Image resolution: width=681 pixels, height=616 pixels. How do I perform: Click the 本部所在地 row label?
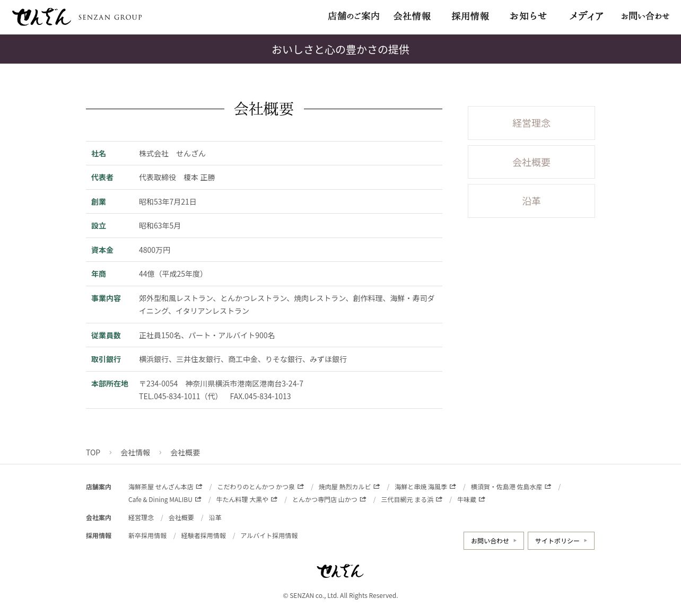point(110,383)
